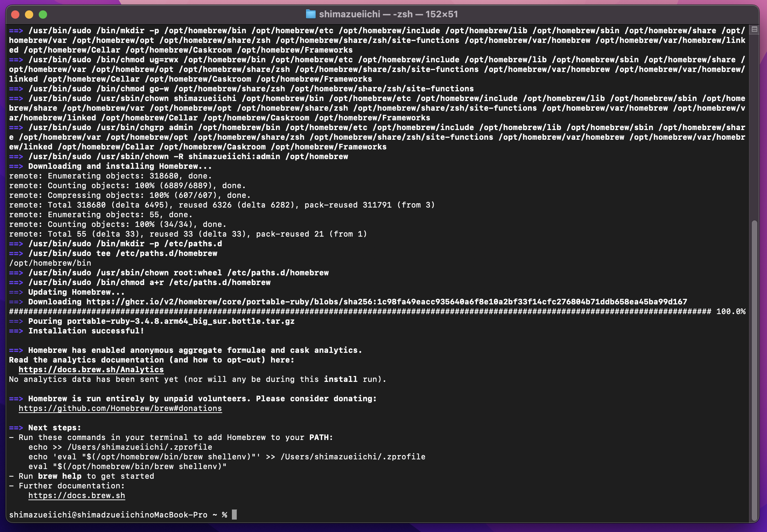The image size is (767, 532).
Task: Click the window title 'shimazueiichi — -zsh — 152×51'
Action: 388,14
